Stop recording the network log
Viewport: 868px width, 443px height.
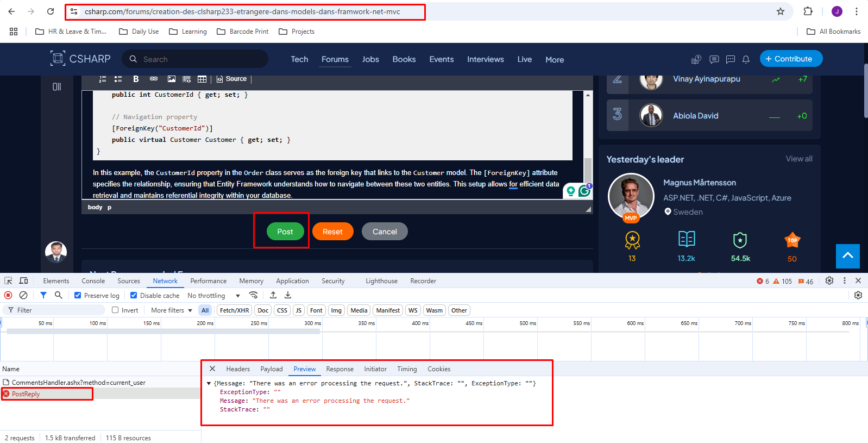click(8, 295)
